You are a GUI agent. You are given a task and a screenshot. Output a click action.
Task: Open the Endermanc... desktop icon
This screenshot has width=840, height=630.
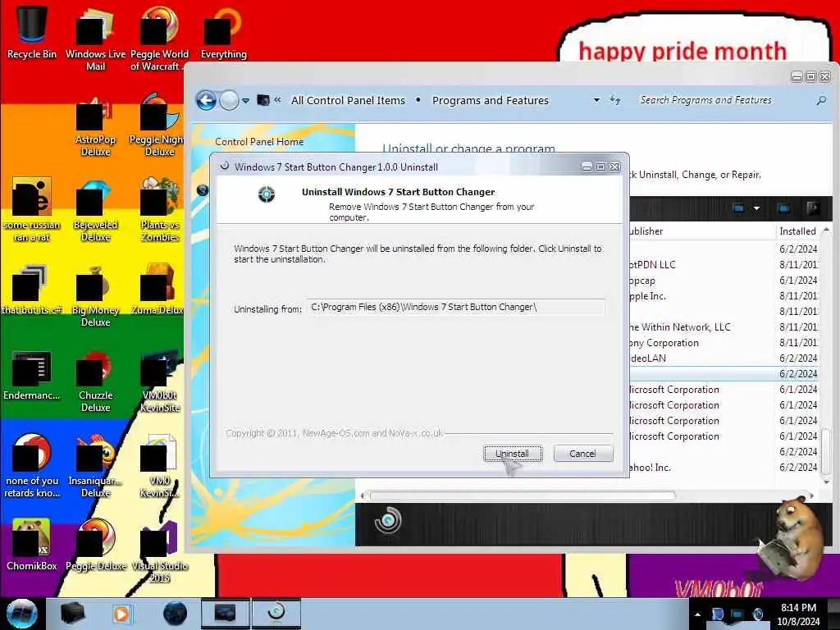[32, 375]
